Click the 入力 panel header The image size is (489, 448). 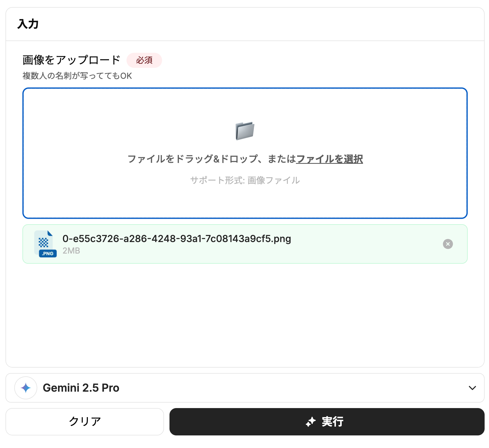coord(28,24)
